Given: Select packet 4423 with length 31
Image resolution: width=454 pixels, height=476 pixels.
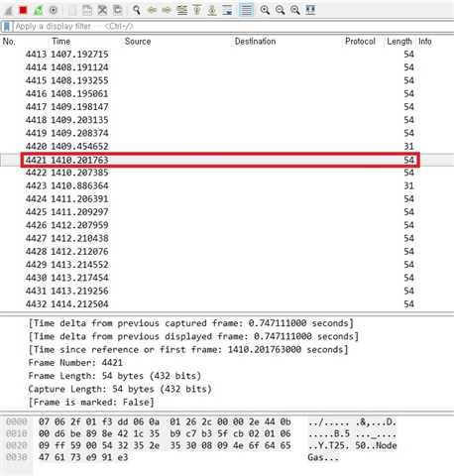Looking at the screenshot, I should [x=220, y=185].
